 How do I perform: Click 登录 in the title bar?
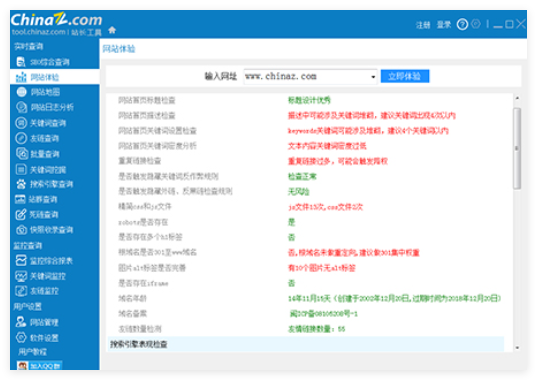444,25
